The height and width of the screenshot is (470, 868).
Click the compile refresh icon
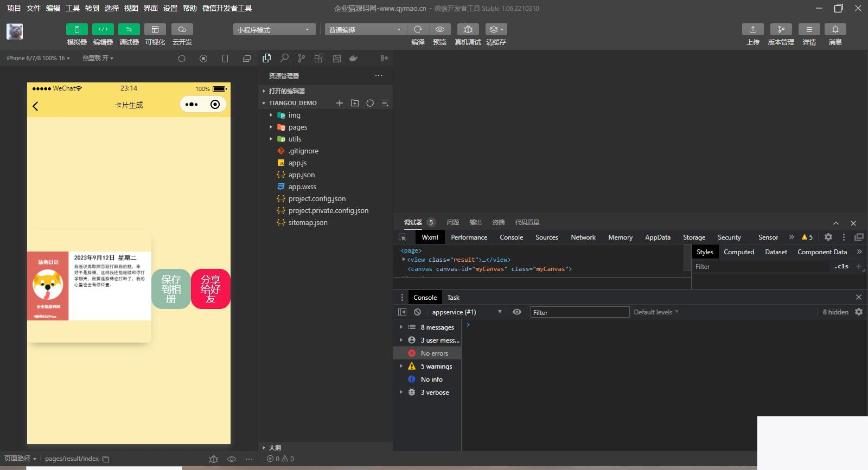[418, 29]
